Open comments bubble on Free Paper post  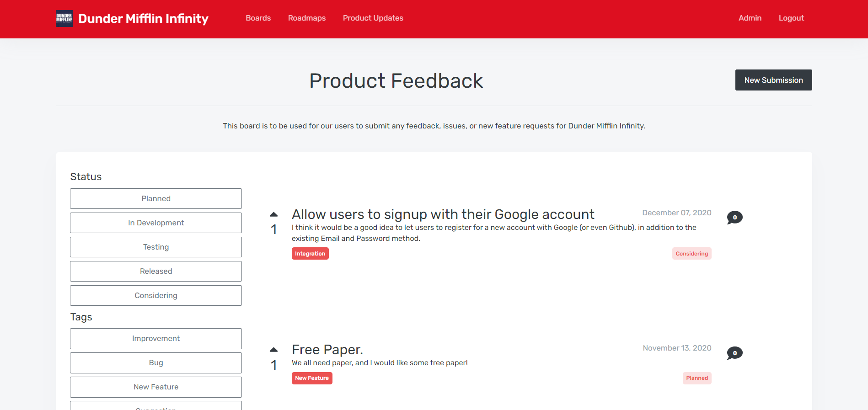734,353
